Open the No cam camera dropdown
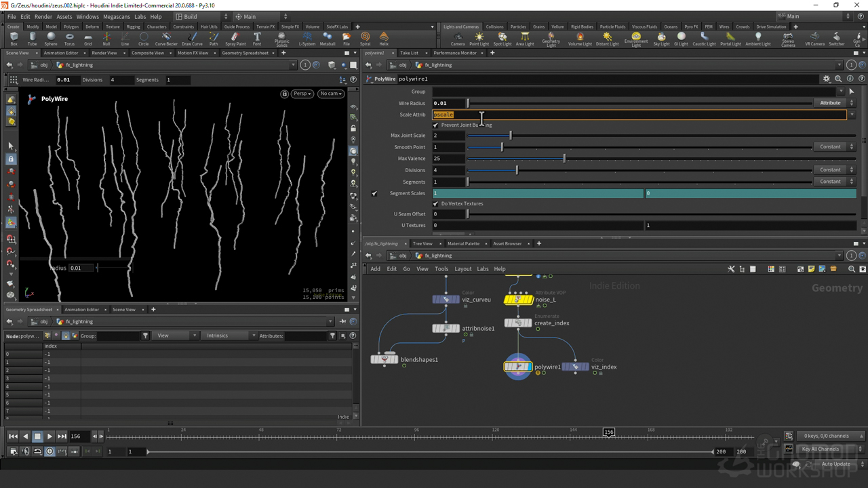 pos(330,94)
